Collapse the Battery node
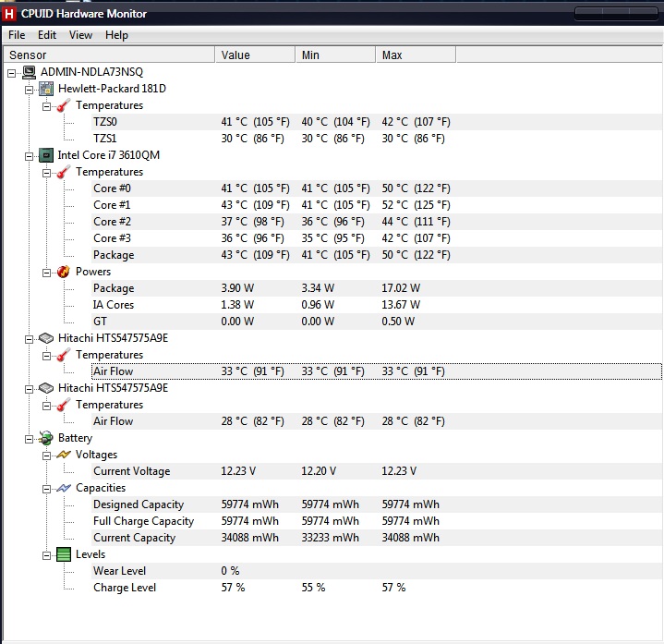Image resolution: width=664 pixels, height=644 pixels. pyautogui.click(x=29, y=439)
